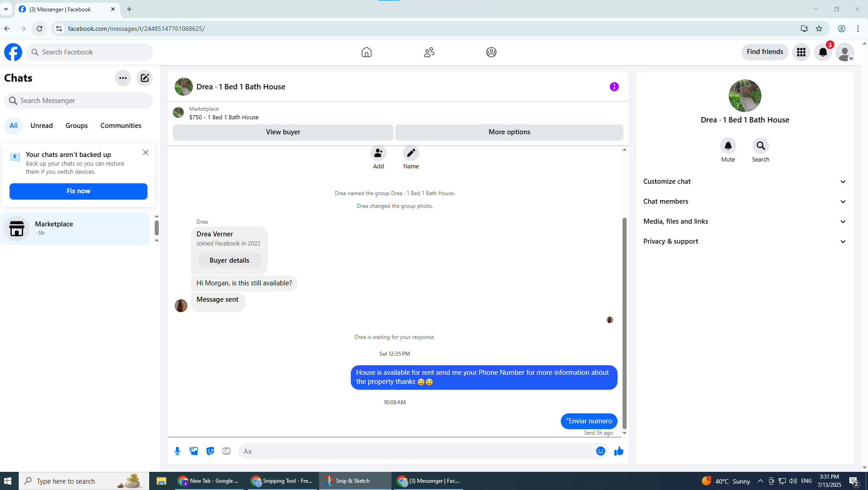
Task: Click the voice clip microphone icon
Action: pos(177,451)
